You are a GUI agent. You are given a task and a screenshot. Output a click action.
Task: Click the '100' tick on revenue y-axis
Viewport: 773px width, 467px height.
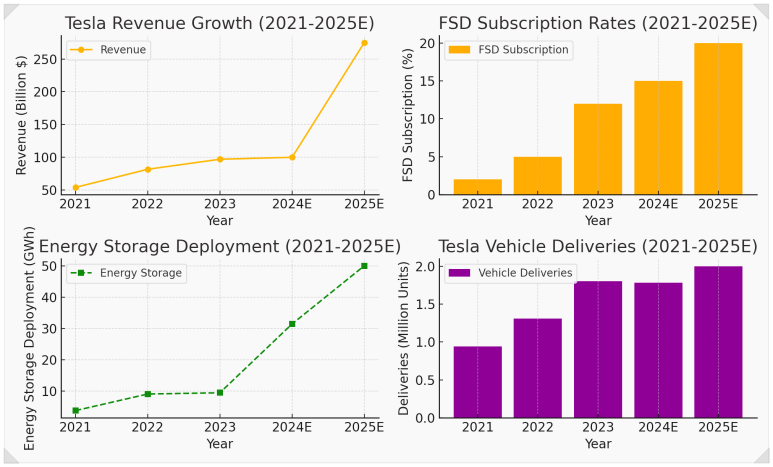[45, 158]
